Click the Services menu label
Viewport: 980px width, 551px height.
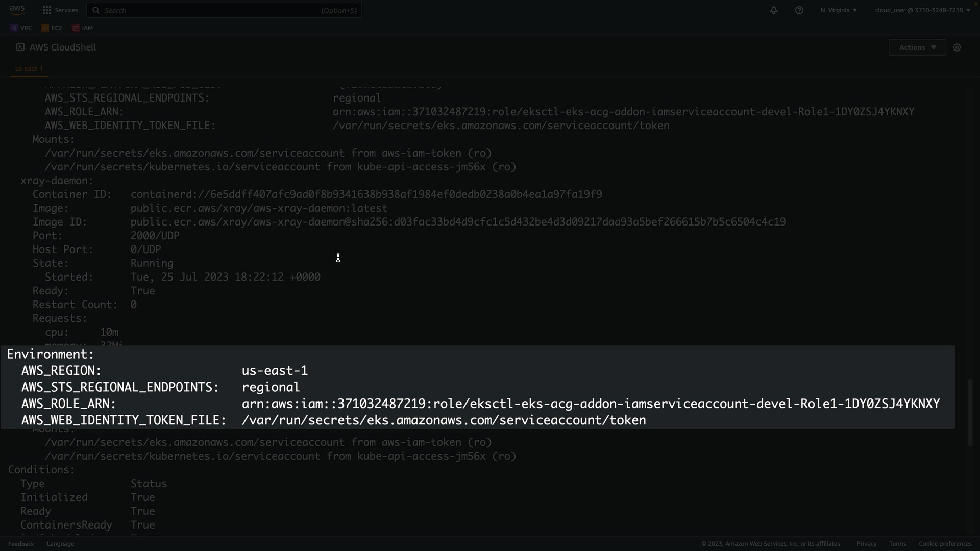(66, 10)
